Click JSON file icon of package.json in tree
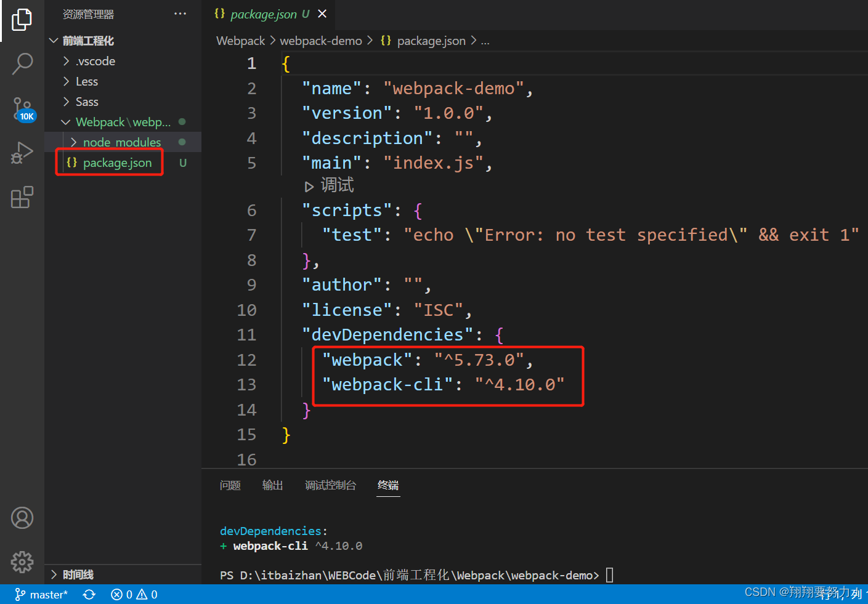 tap(71, 163)
